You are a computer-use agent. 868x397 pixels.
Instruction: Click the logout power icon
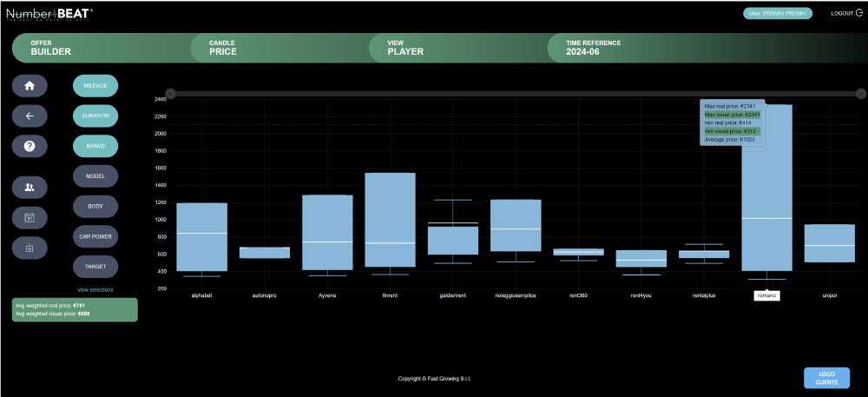pos(858,13)
